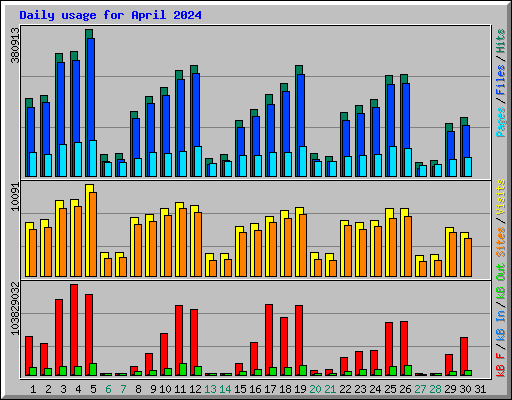Click day 22 on the x-axis
This screenshot has height=400, width=512.
(x=345, y=389)
